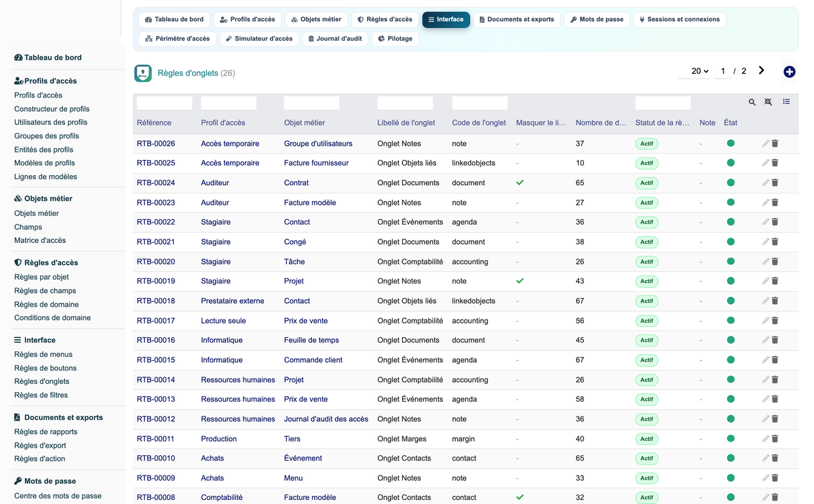
Task: Delete rule RTB-00025 using the trash icon
Action: coord(775,163)
